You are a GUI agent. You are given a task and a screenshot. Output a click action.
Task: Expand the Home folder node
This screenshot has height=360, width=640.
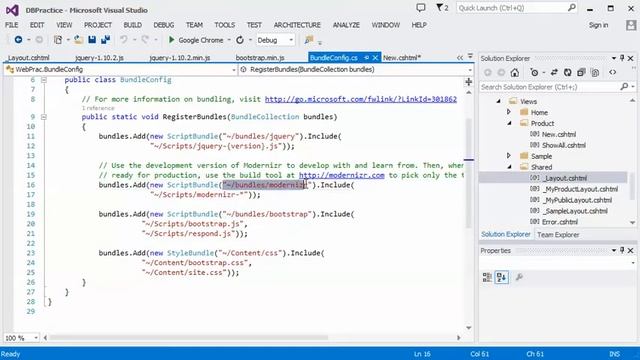(x=509, y=112)
